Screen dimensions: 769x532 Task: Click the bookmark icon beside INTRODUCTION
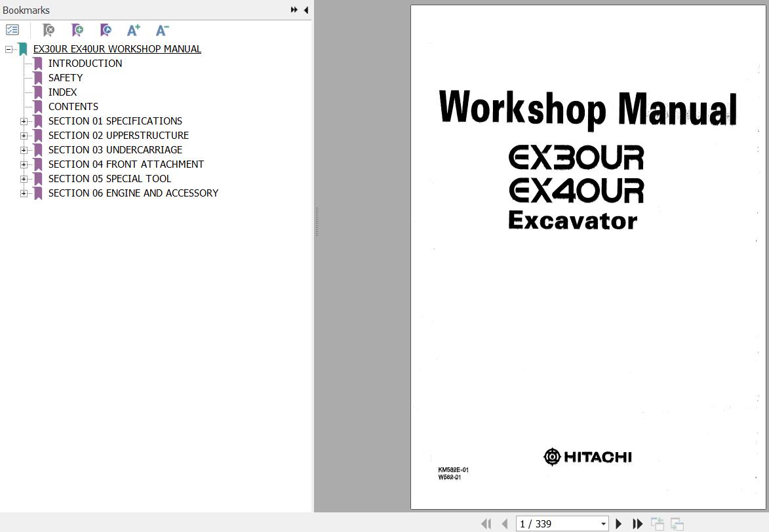[x=38, y=64]
